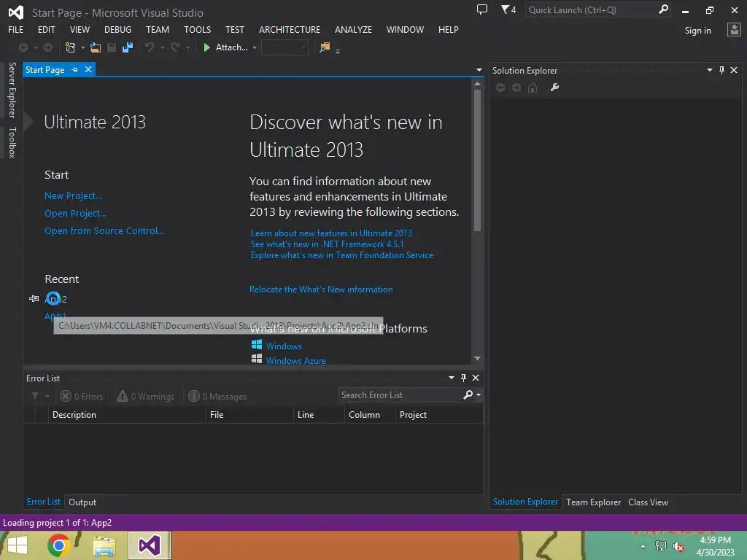Click the Find in Files toolbar icon
The image size is (747, 560).
325,47
